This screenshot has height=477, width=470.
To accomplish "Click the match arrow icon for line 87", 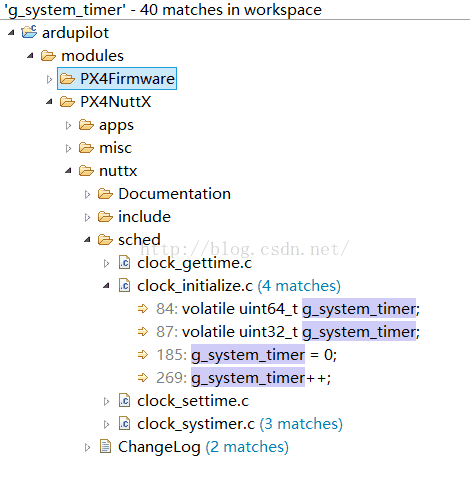I will [x=143, y=332].
